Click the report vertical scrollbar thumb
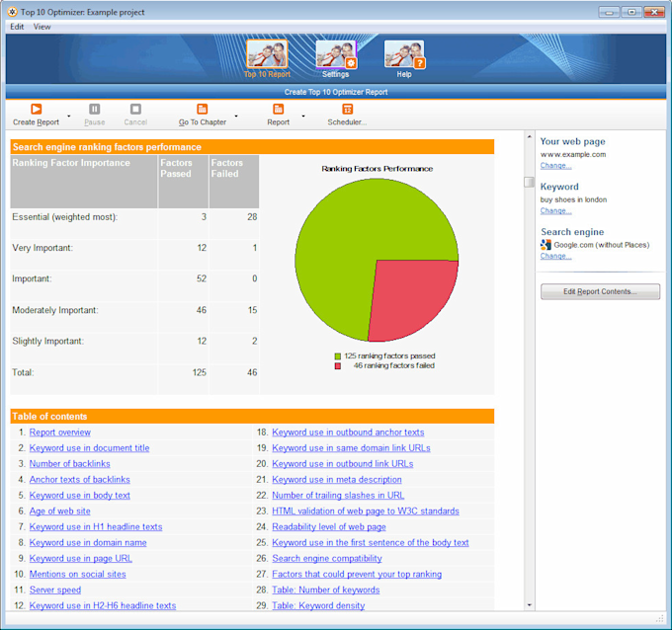The height and width of the screenshot is (630, 672). point(530,182)
